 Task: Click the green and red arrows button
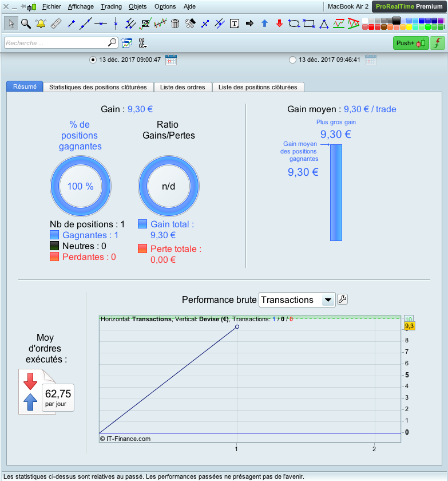tap(438, 43)
